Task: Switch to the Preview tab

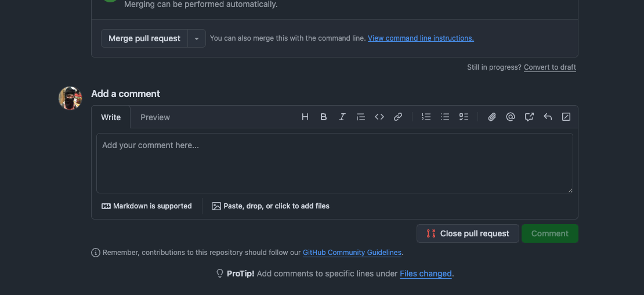Action: coord(155,117)
